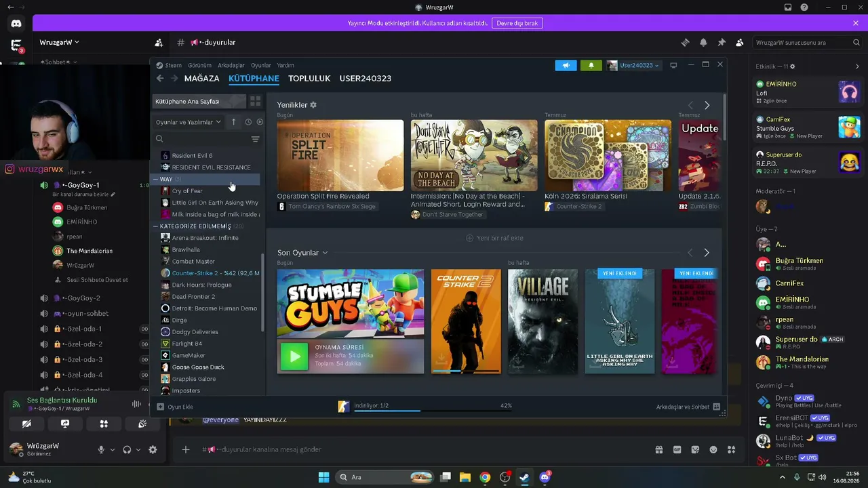Switch Steam to Big Picture mode icon
Image resolution: width=868 pixels, height=488 pixels.
[x=673, y=65]
